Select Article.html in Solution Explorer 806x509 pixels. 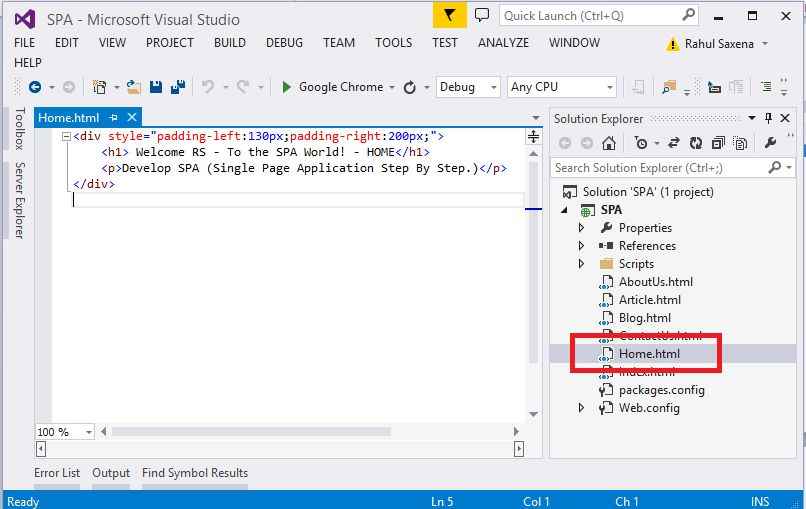point(650,300)
